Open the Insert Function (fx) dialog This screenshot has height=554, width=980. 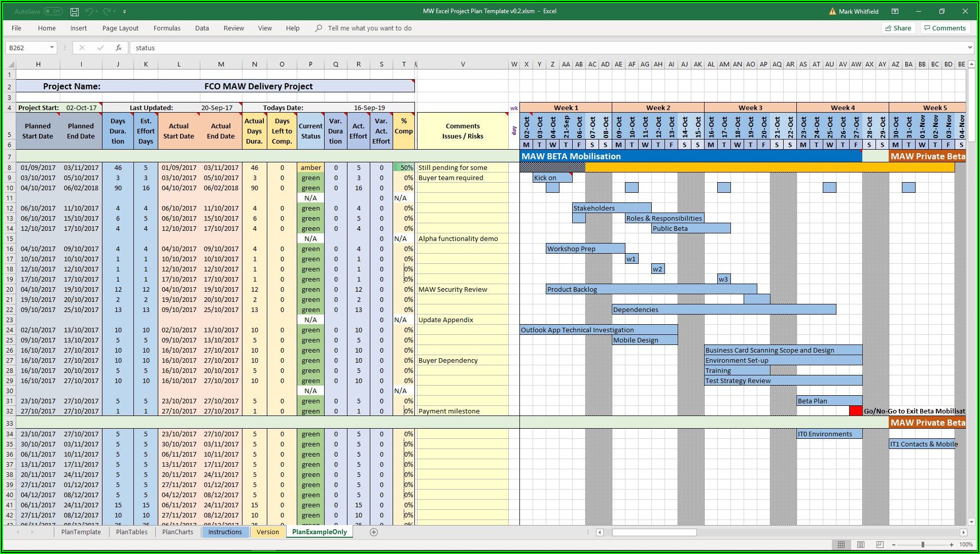pos(118,47)
